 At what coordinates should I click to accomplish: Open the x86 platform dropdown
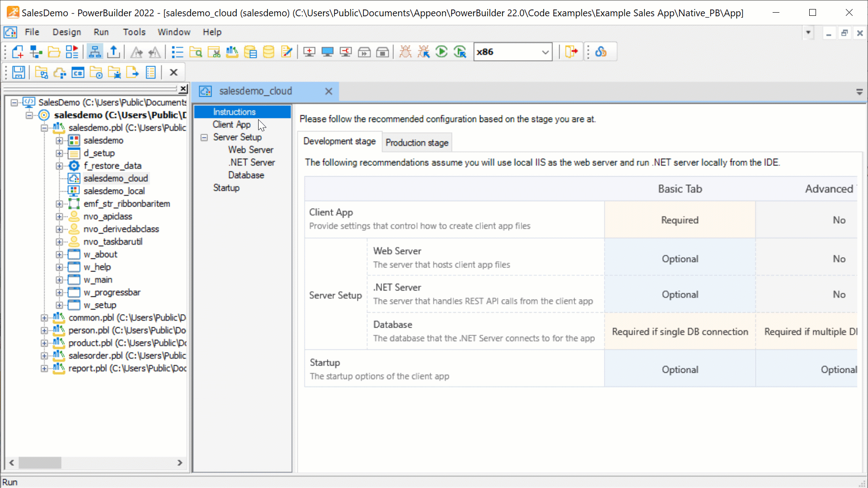tap(545, 52)
